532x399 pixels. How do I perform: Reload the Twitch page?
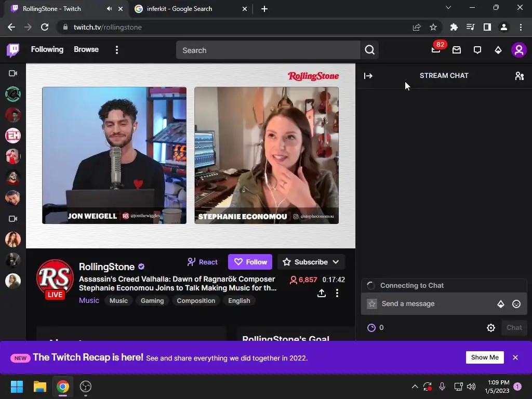45,27
